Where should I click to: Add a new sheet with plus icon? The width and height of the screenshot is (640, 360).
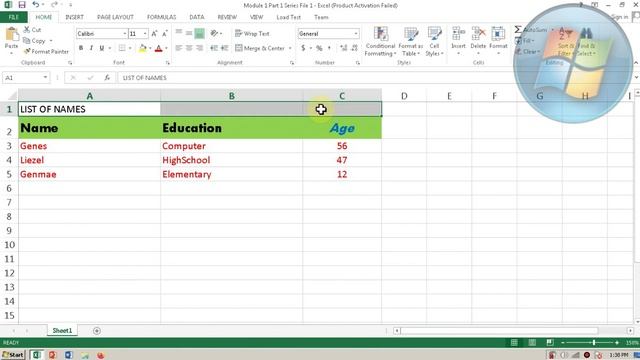tap(97, 331)
